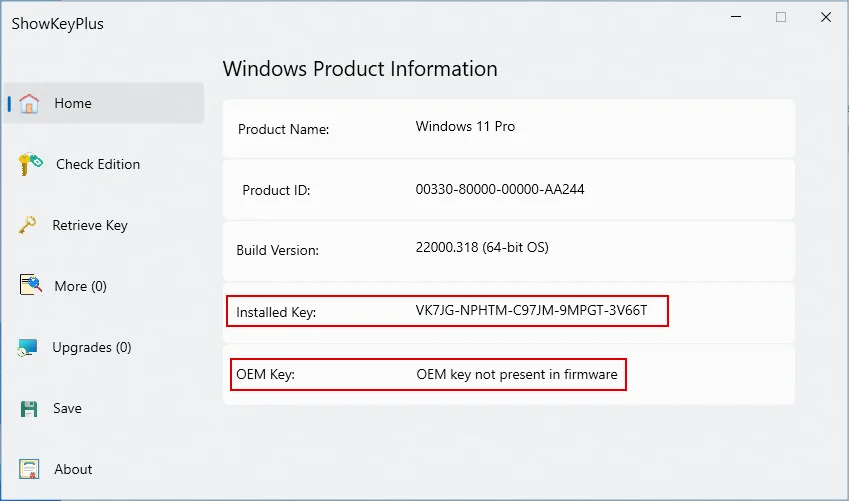Click the More sidebar icon
Image resolution: width=849 pixels, height=501 pixels.
[x=29, y=287]
